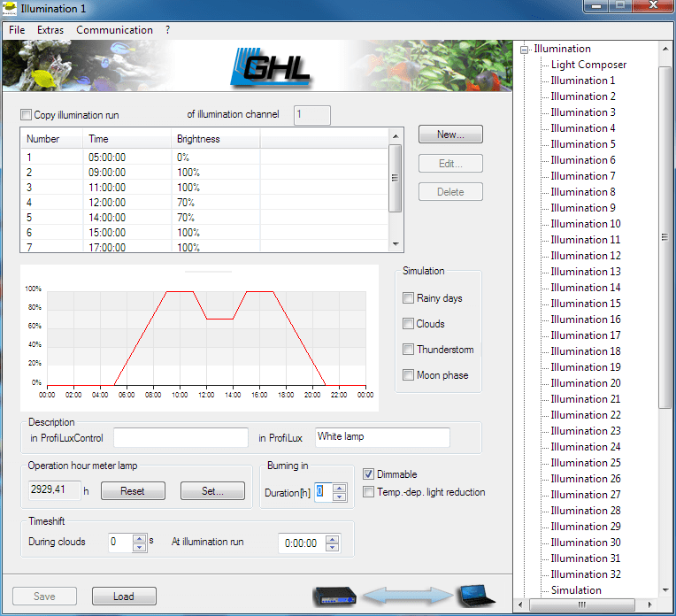Screen dimensions: 676x616
Task: Decrease Burning in duration with down arrow
Action: [339, 497]
